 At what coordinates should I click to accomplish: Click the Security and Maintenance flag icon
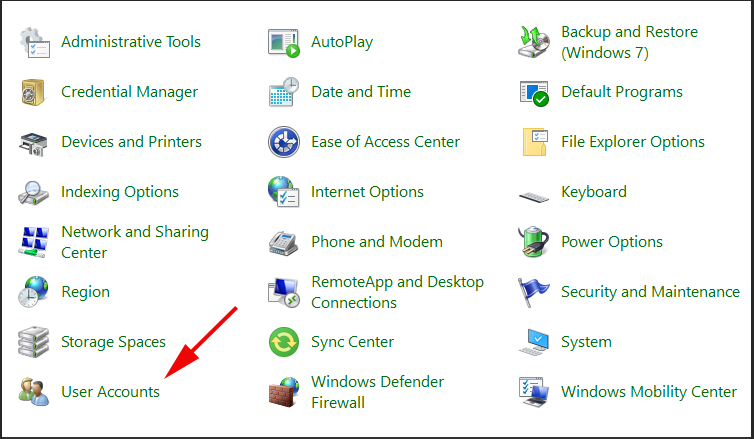(534, 292)
